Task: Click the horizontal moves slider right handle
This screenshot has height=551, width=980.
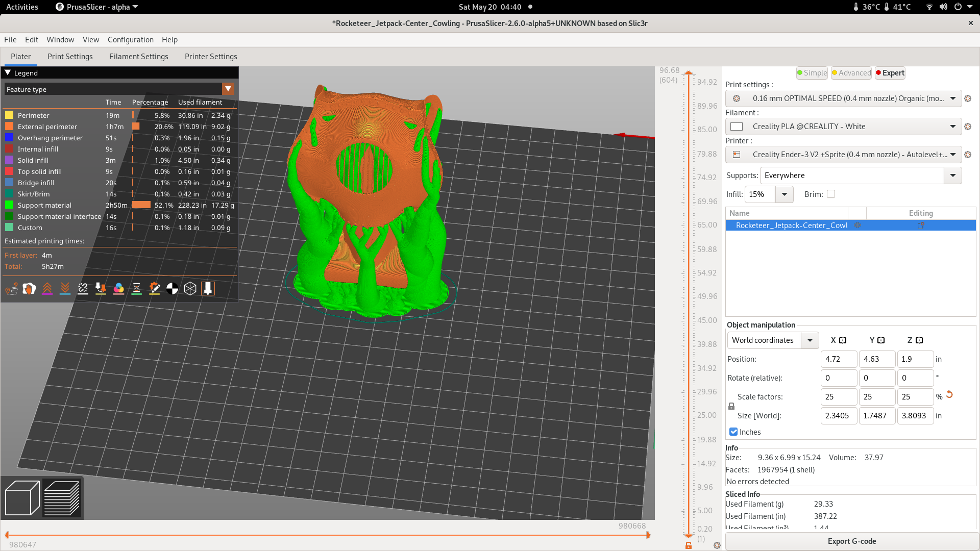Action: coord(648,535)
